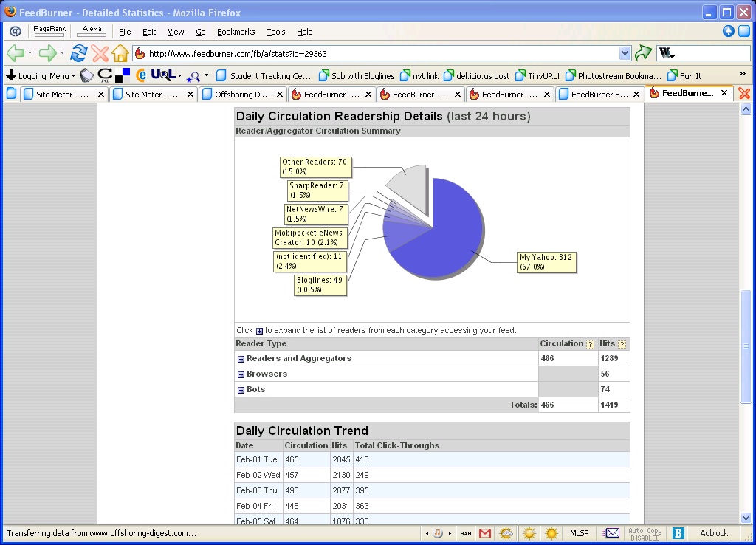Show more bookmarks with the chevron
This screenshot has width=756, height=545.
pos(743,74)
